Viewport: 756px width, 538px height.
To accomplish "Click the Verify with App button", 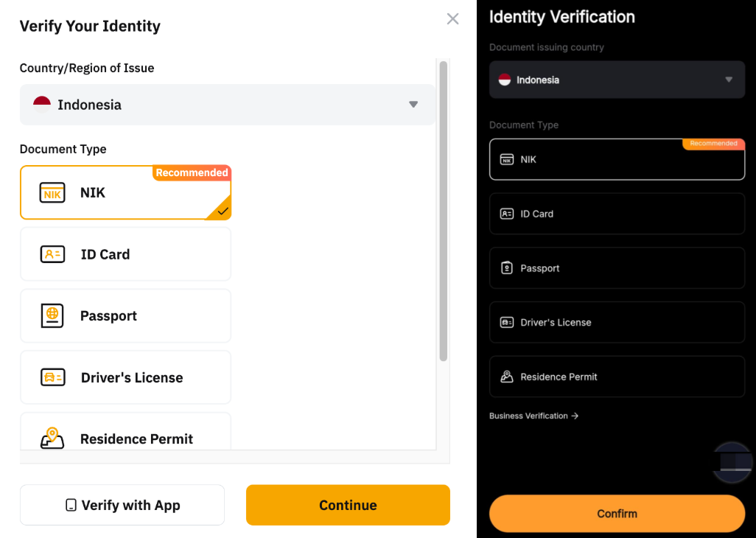I will 122,505.
